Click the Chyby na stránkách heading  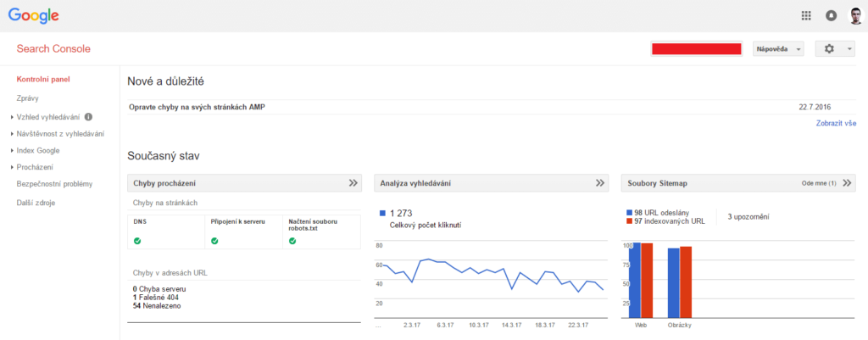[x=165, y=203]
